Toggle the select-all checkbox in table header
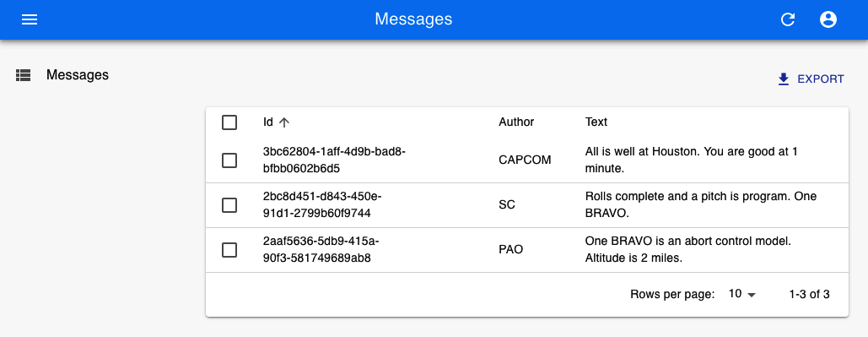The width and height of the screenshot is (868, 337). click(x=229, y=122)
